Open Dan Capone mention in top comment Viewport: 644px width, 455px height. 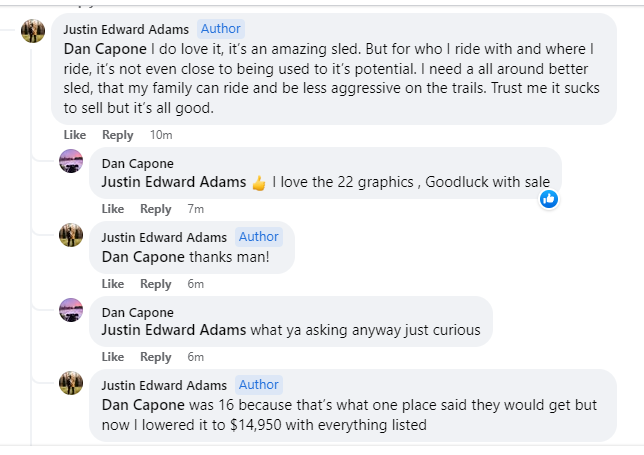pos(105,49)
